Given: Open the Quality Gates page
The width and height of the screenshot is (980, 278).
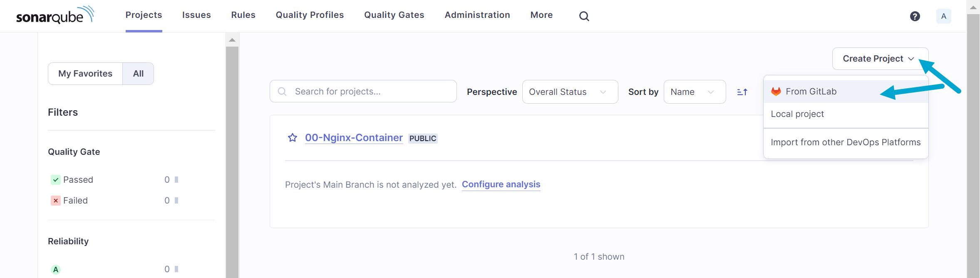Looking at the screenshot, I should [x=394, y=15].
